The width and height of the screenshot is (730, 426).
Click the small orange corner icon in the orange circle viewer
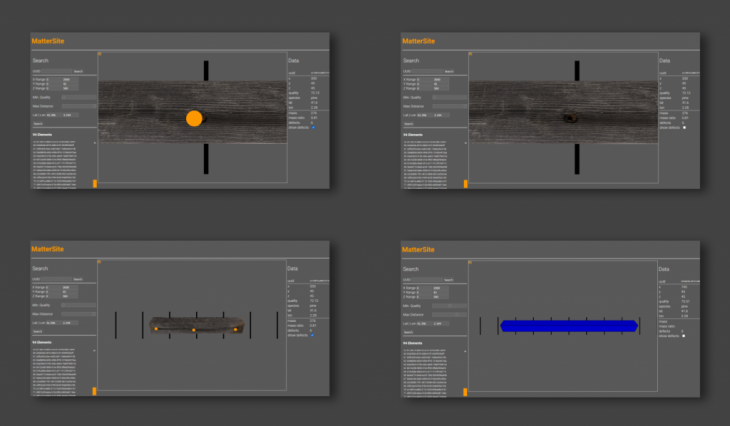coord(100,55)
